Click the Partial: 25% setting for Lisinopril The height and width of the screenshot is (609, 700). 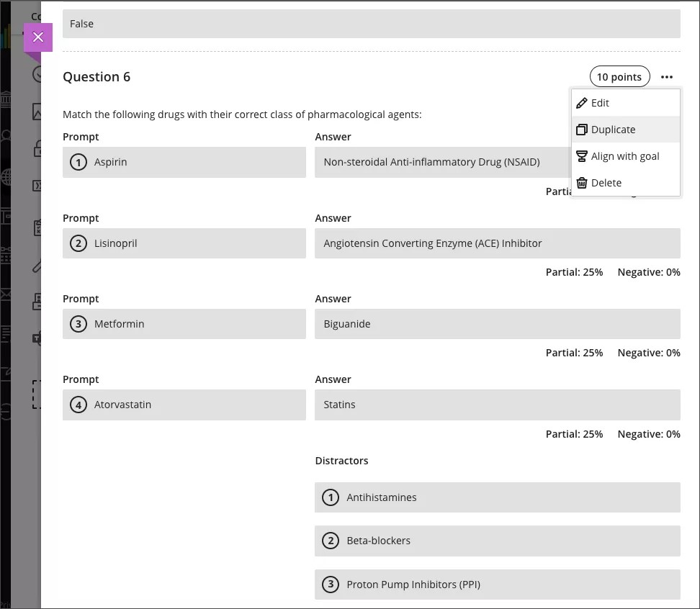pyautogui.click(x=574, y=271)
